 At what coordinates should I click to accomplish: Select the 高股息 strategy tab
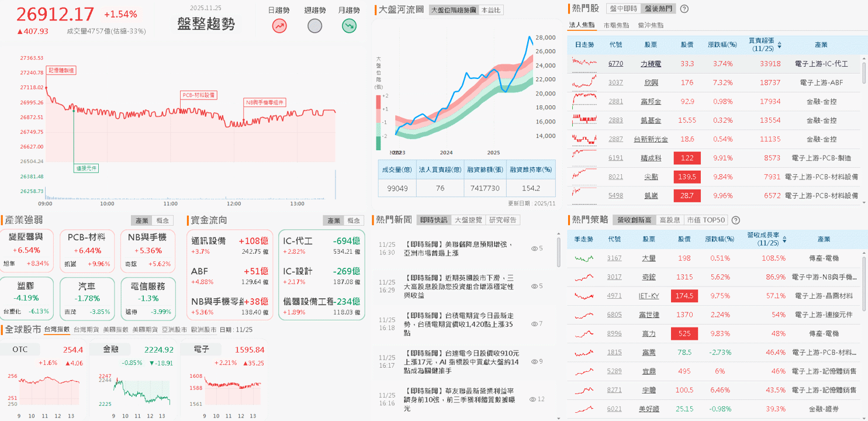[x=670, y=220]
